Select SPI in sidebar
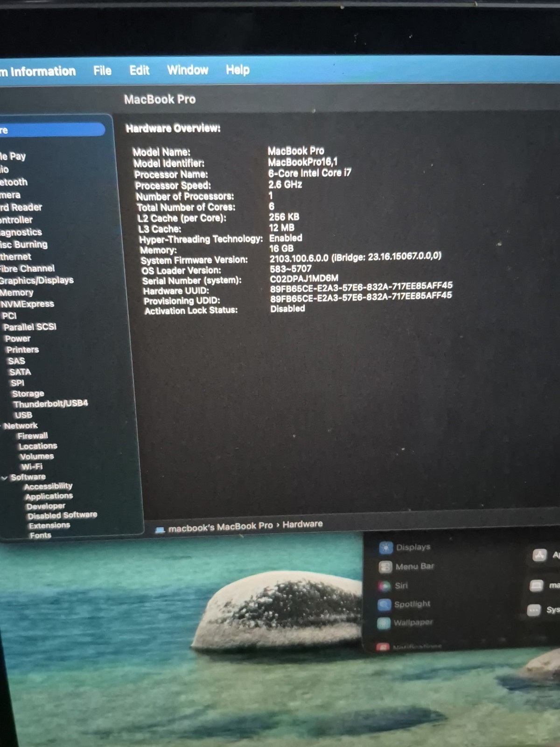The image size is (560, 747). pyautogui.click(x=17, y=383)
